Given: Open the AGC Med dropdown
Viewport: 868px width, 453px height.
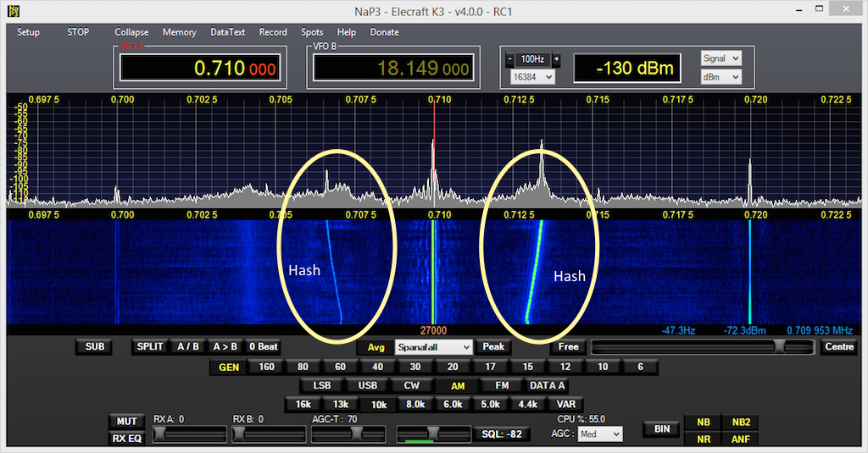Looking at the screenshot, I should click(600, 434).
